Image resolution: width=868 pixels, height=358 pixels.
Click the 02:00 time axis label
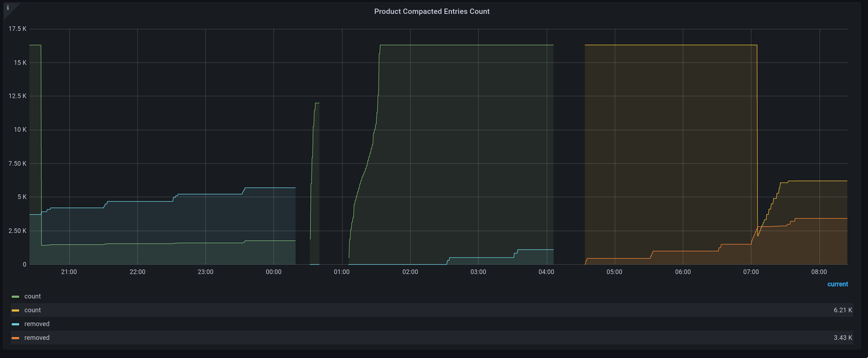tap(410, 272)
